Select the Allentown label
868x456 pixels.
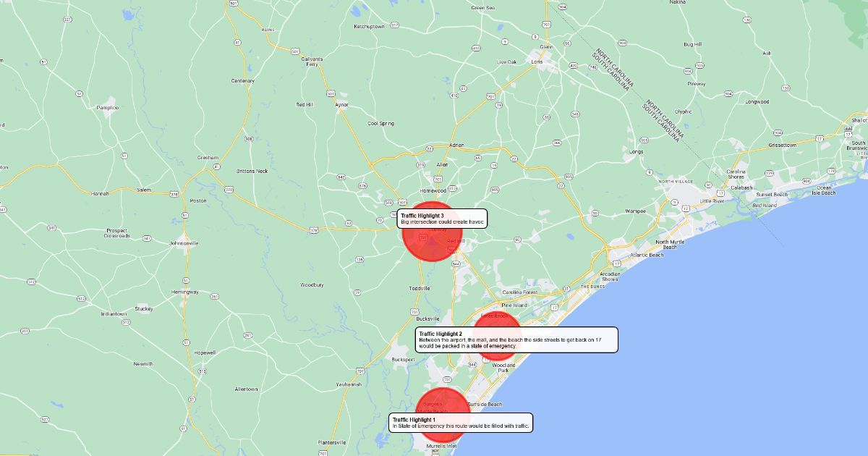(x=247, y=389)
